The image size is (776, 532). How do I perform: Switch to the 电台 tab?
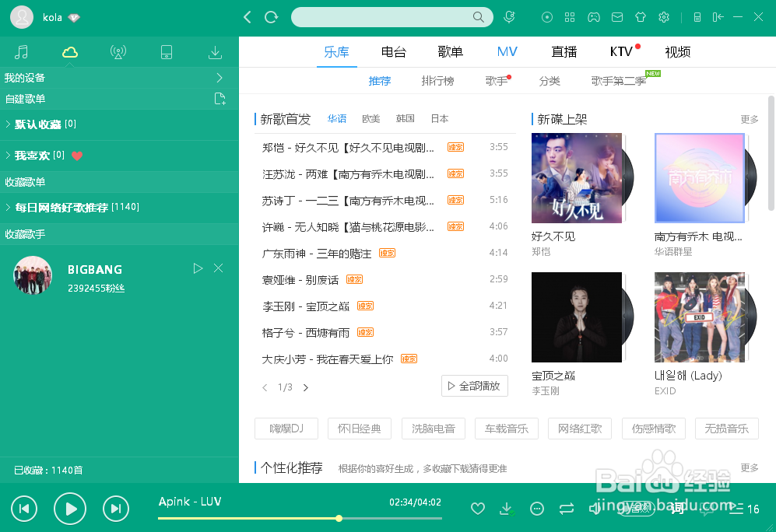393,51
